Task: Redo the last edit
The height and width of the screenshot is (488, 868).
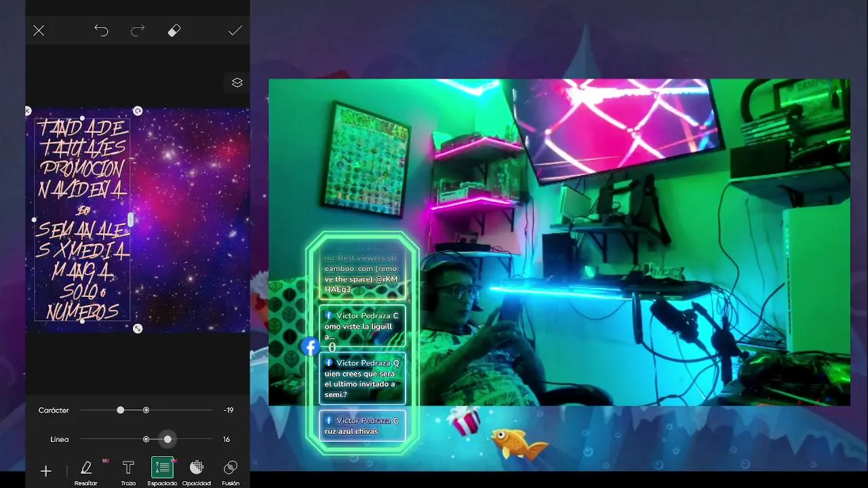Action: point(138,30)
